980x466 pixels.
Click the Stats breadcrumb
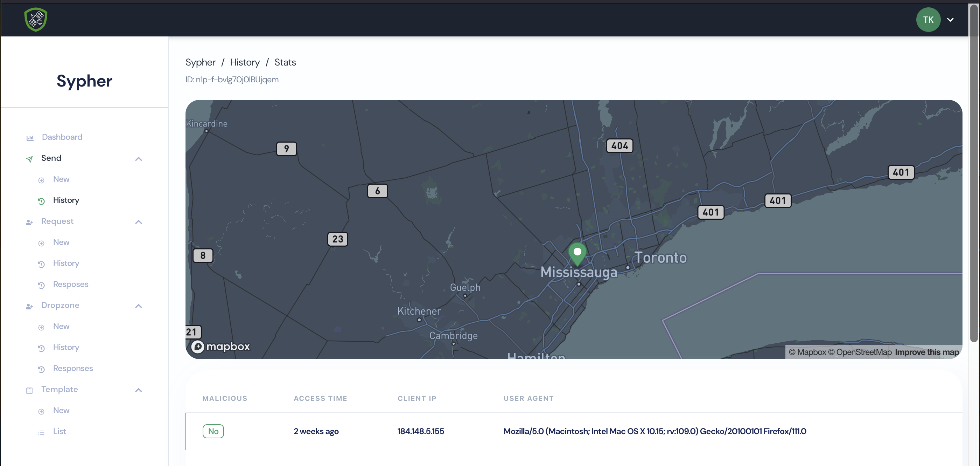click(285, 62)
